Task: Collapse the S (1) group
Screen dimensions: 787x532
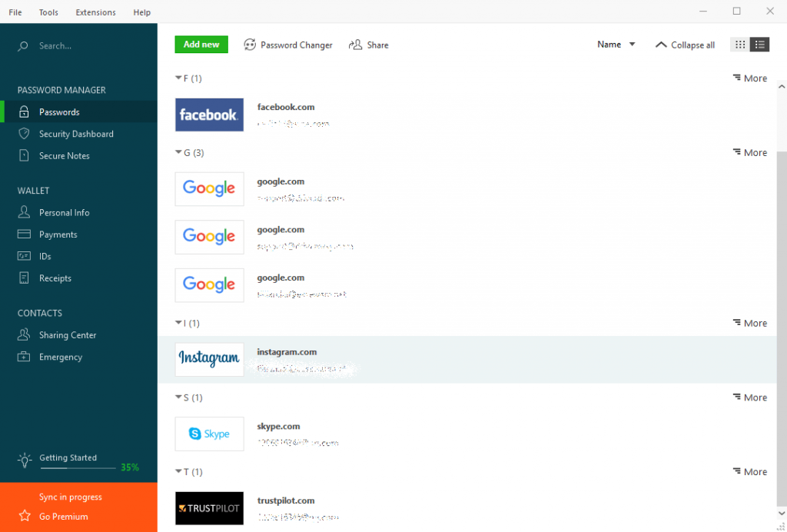Action: [178, 397]
